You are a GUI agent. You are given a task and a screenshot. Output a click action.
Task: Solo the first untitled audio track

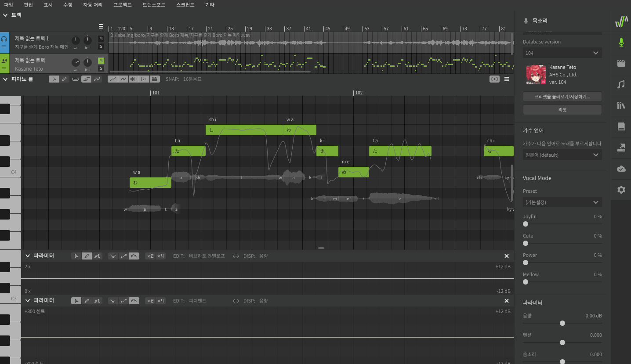[101, 47]
